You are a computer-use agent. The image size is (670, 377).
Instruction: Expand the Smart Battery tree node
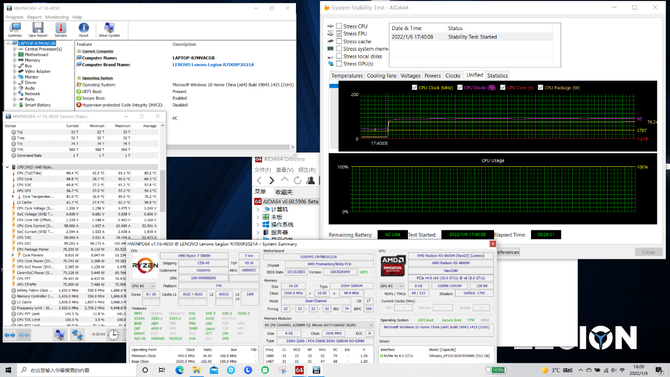point(15,105)
